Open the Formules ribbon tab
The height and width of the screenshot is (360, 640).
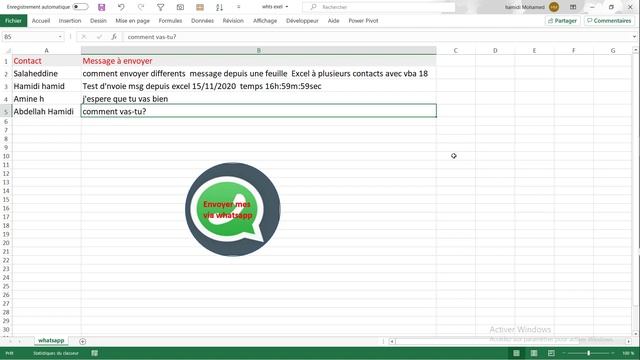click(170, 20)
